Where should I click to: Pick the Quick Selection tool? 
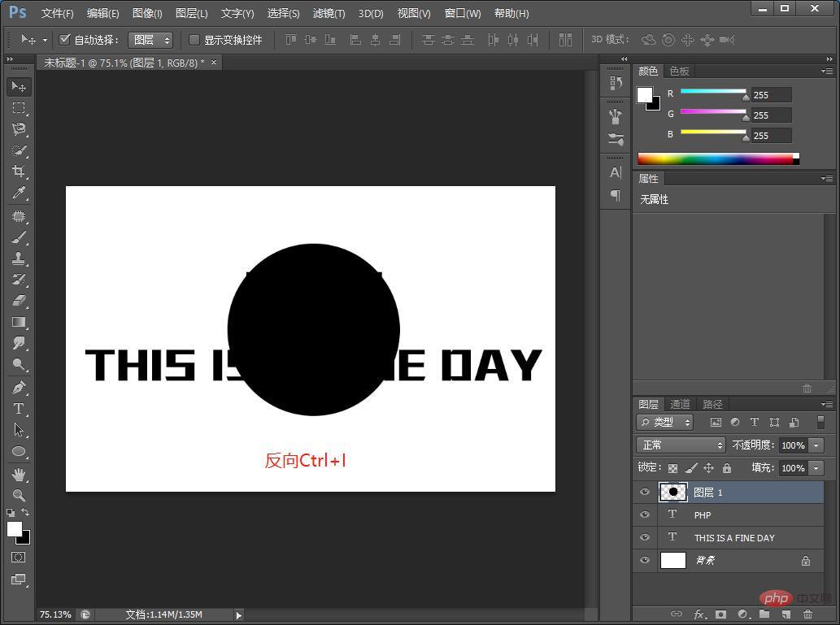[x=19, y=150]
